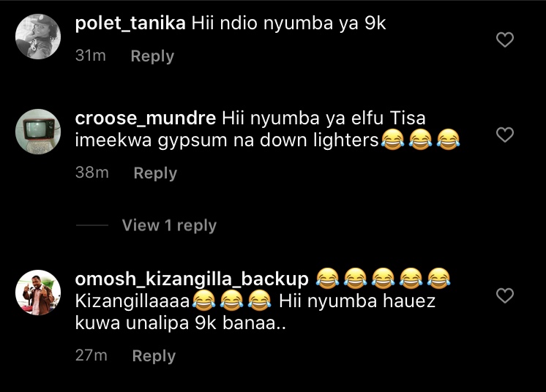Select the 'Hii ndio nyumba ya 9k' comment text

[x=288, y=23]
